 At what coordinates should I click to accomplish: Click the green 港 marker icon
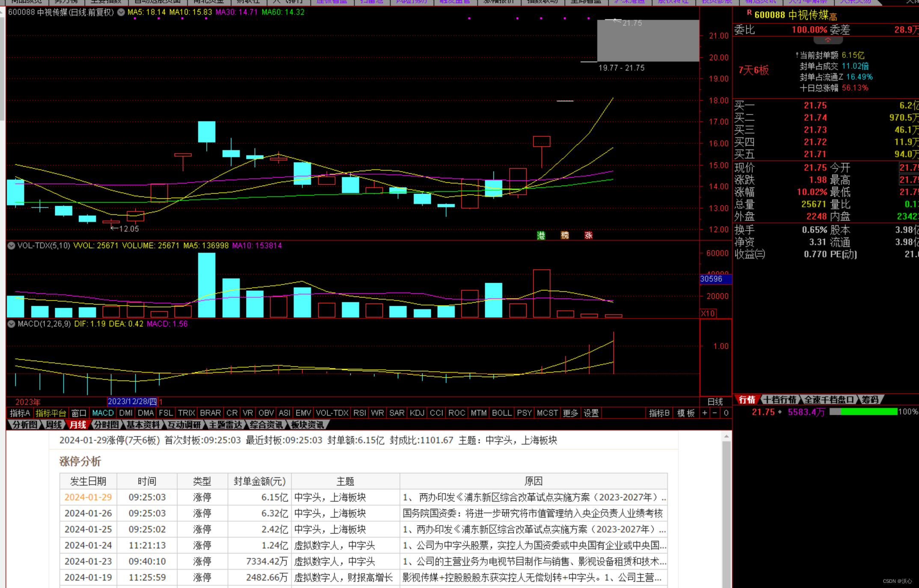pyautogui.click(x=541, y=235)
